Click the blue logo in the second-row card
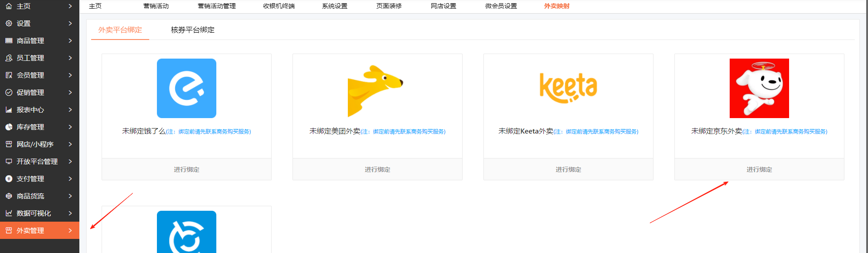Screen dimensions: 868x253 pyautogui.click(x=186, y=232)
